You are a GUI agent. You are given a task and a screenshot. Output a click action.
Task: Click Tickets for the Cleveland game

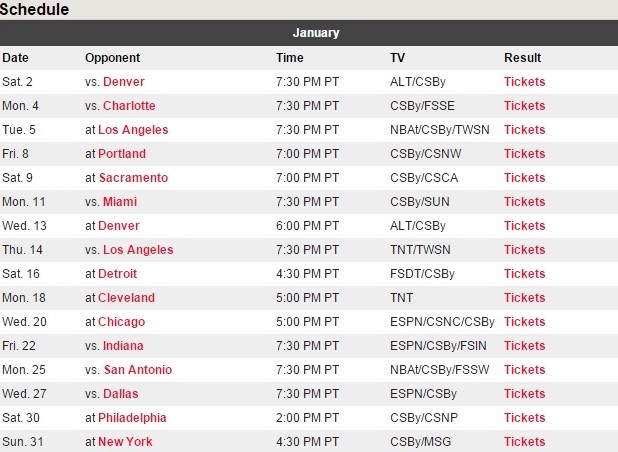525,298
